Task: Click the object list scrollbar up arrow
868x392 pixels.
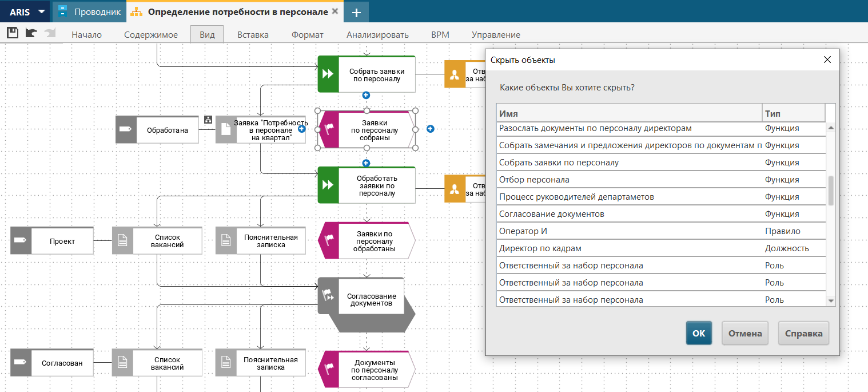Action: click(831, 128)
